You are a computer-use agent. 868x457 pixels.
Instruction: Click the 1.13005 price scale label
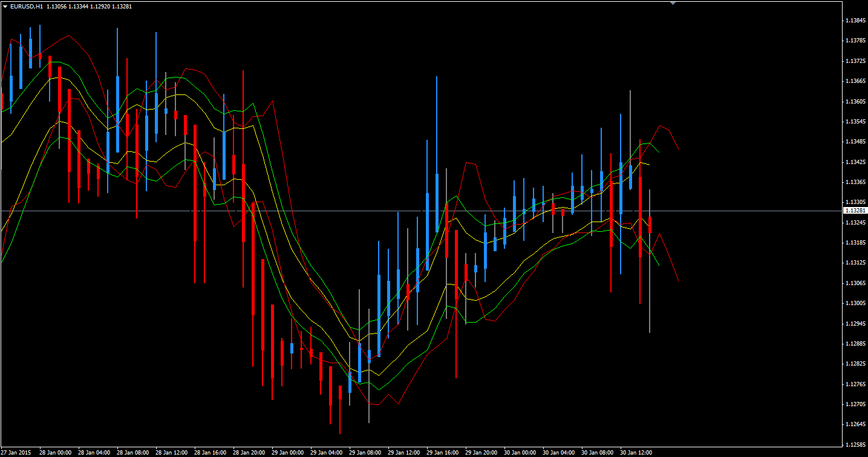pyautogui.click(x=856, y=303)
